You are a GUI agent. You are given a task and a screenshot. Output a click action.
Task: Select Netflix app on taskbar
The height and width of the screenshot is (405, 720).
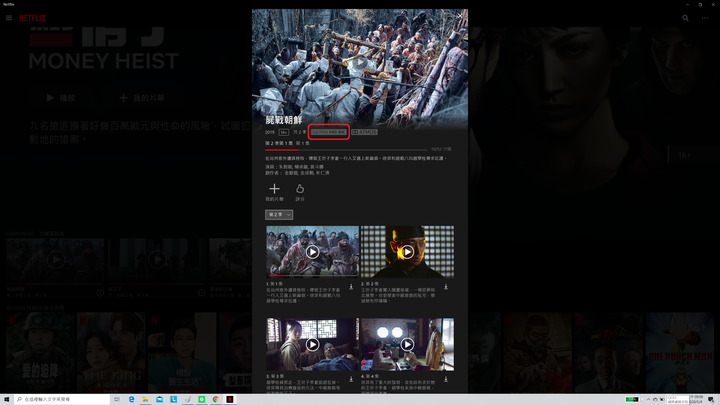pos(230,399)
